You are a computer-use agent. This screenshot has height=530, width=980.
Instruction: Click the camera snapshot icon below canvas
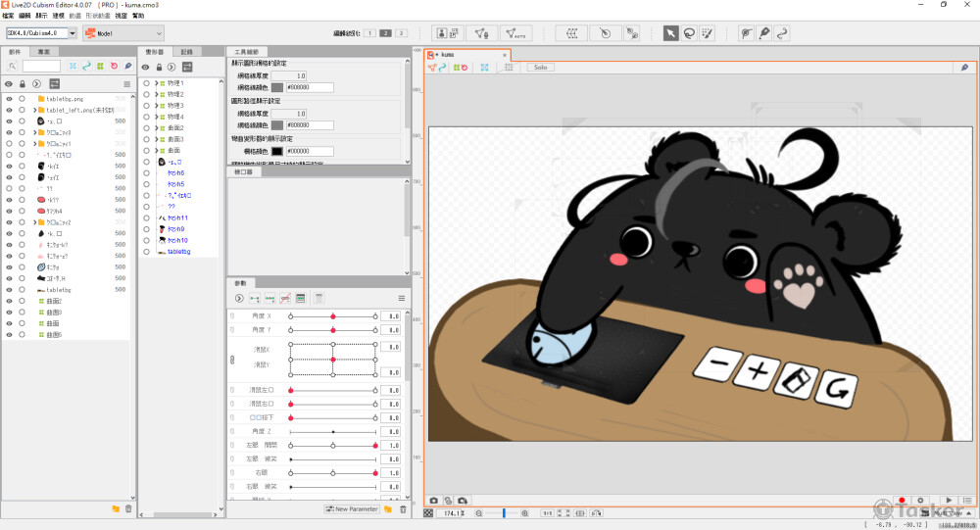(434, 500)
